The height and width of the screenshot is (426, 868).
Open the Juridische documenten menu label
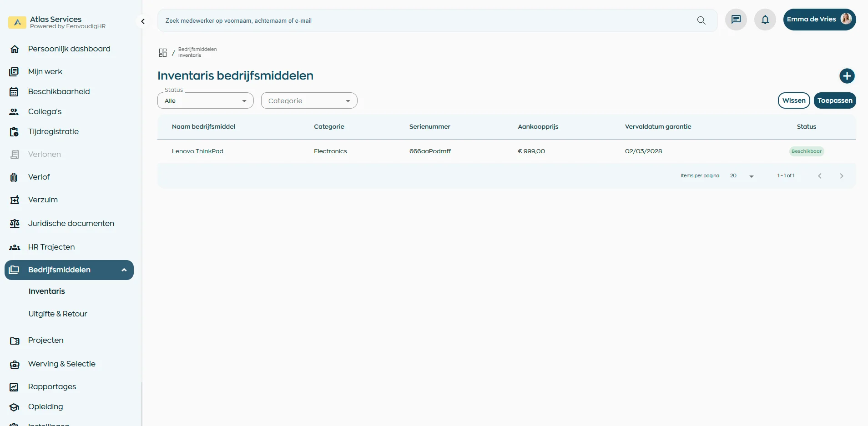pos(71,223)
